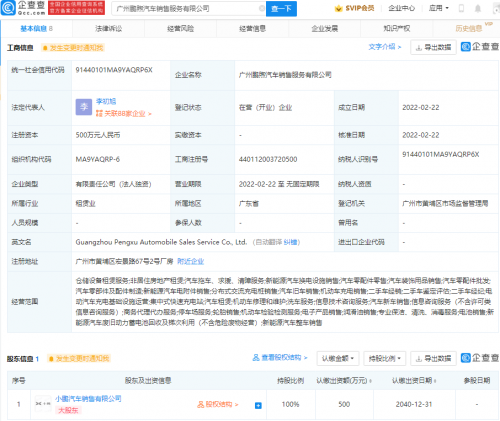Image resolution: width=500 pixels, height=421 pixels.
Task: Click the mobile phone icon in the top bar
Action: 461,8
